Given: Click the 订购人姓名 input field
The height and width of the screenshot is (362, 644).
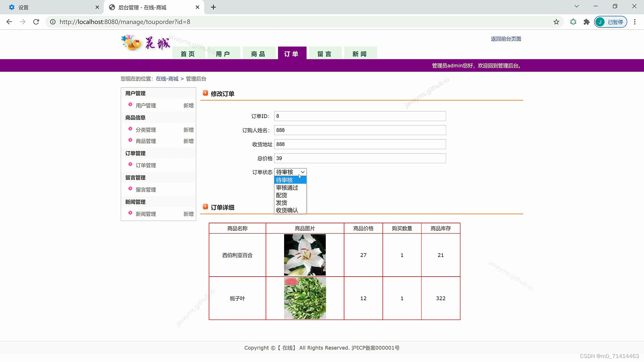Looking at the screenshot, I should [360, 130].
